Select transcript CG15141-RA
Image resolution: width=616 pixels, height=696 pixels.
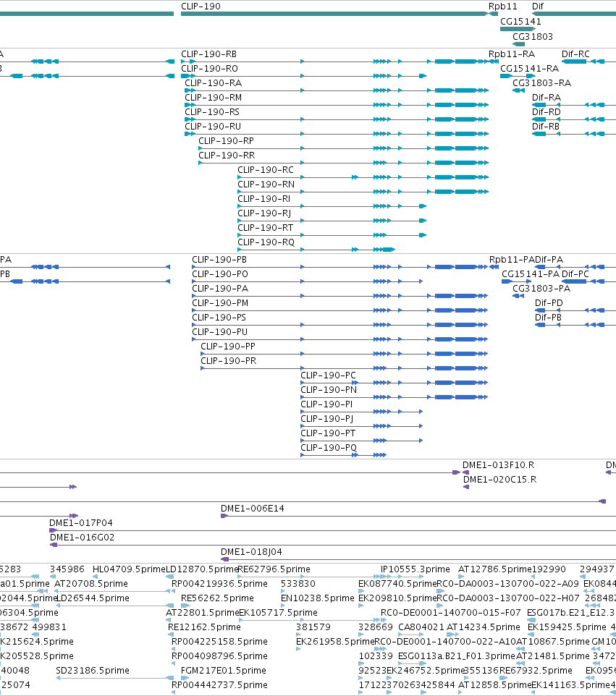click(529, 68)
